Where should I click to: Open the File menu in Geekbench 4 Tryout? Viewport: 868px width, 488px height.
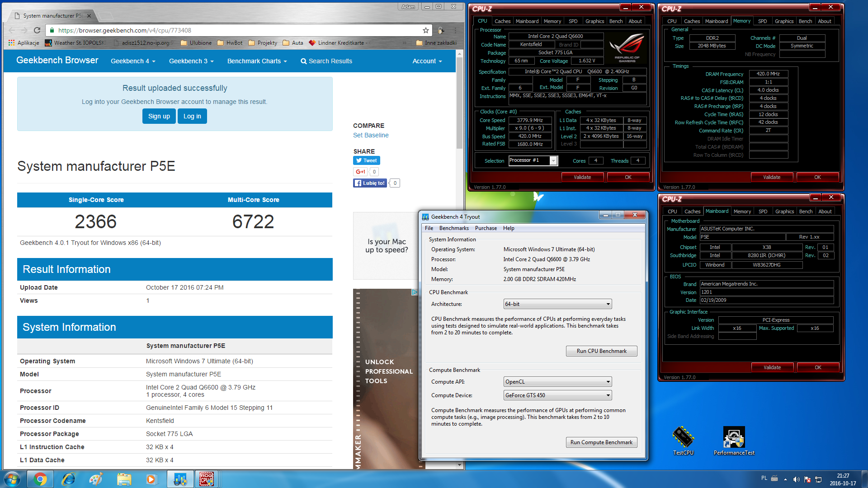[429, 228]
